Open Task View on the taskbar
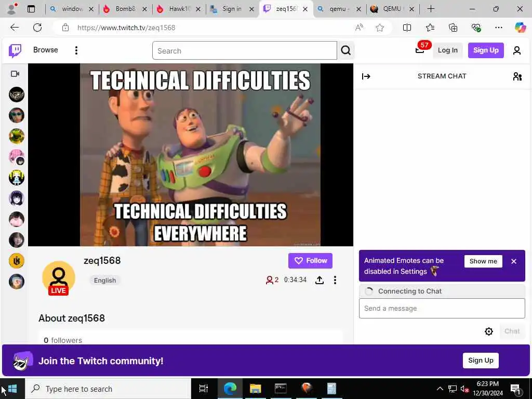Viewport: 532px width, 399px height. pos(203,389)
